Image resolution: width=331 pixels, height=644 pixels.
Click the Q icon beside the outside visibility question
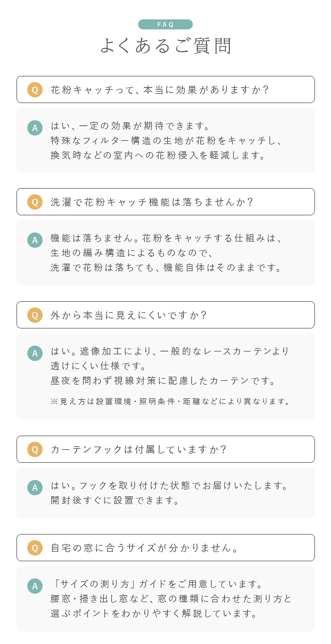click(34, 315)
